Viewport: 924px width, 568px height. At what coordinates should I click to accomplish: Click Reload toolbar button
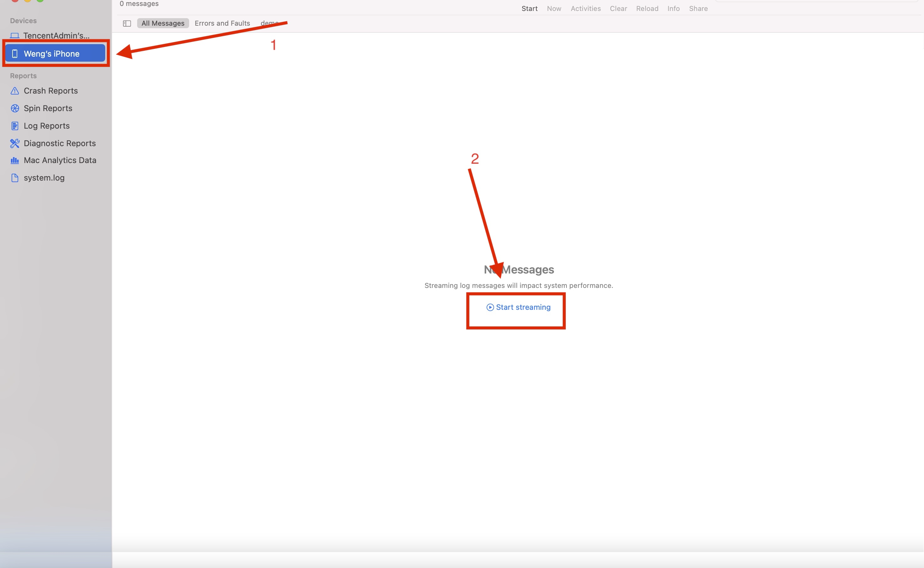[647, 8]
